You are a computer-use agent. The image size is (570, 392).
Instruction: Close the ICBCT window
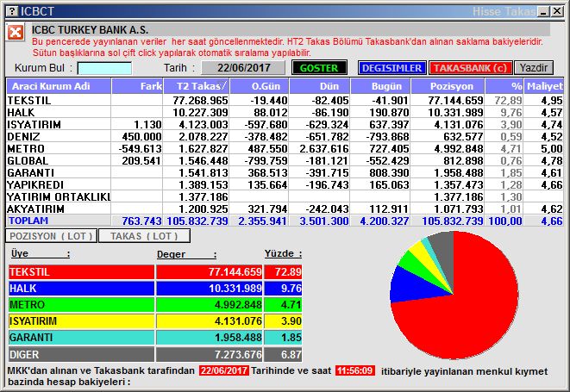click(557, 11)
